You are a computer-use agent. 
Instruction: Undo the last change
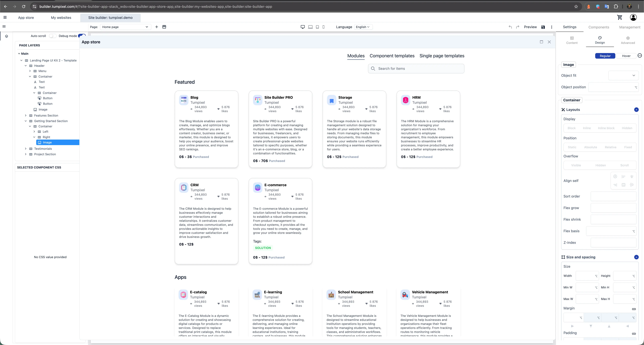tap(510, 27)
